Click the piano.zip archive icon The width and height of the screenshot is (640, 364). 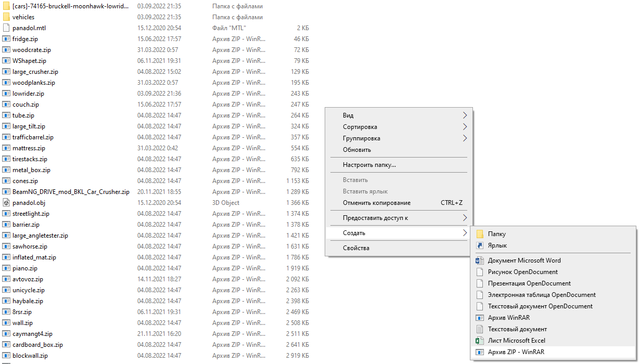(6, 268)
